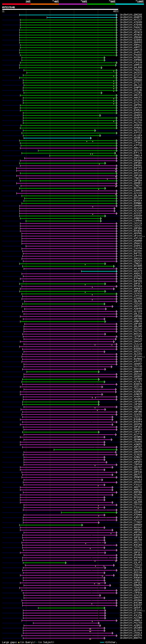Viewport: 146px width, 644px height.
Task: Select hit UniRef100_B6U1A7
Action: [x=131, y=527]
